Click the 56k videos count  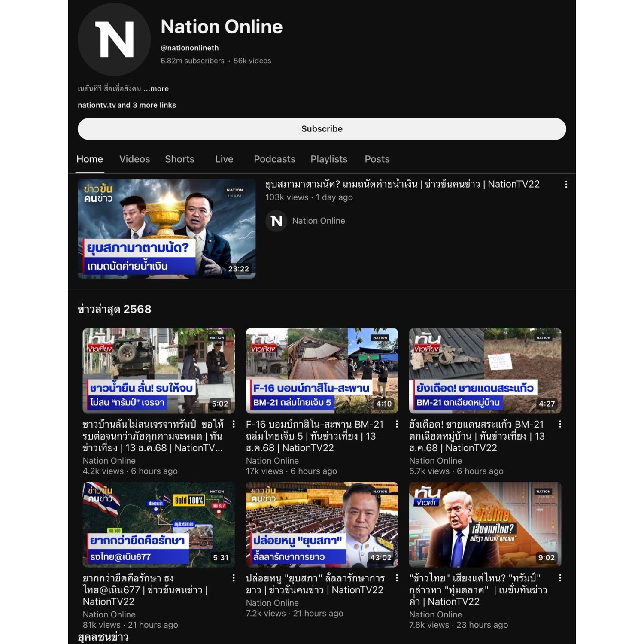pos(252,61)
